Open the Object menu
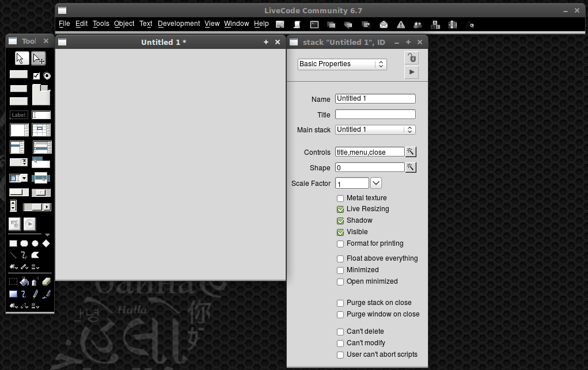Image resolution: width=588 pixels, height=370 pixels. point(124,24)
